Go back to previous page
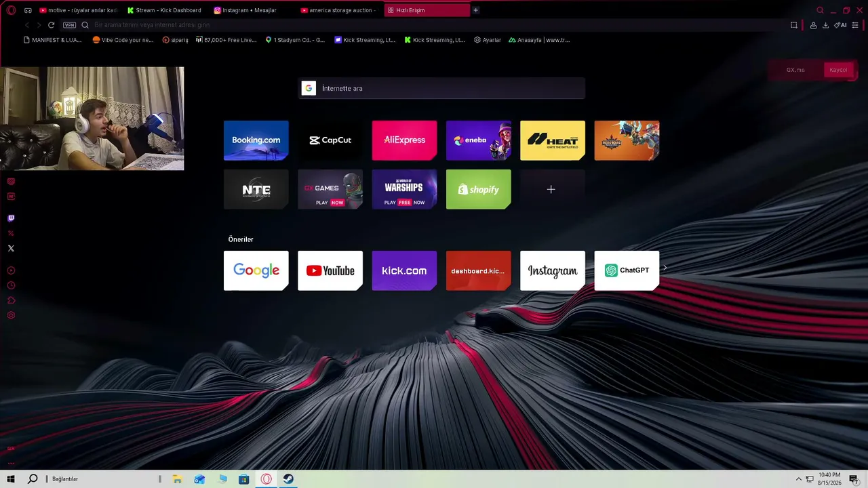This screenshot has width=868, height=488. coord(27,25)
